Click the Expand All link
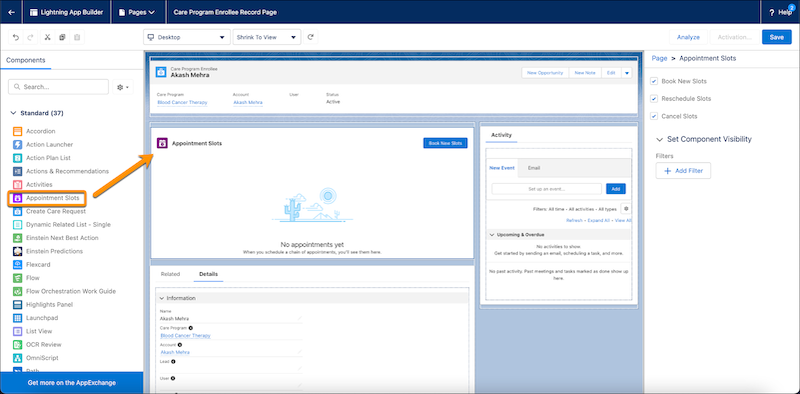Image resolution: width=800 pixels, height=394 pixels. point(598,220)
